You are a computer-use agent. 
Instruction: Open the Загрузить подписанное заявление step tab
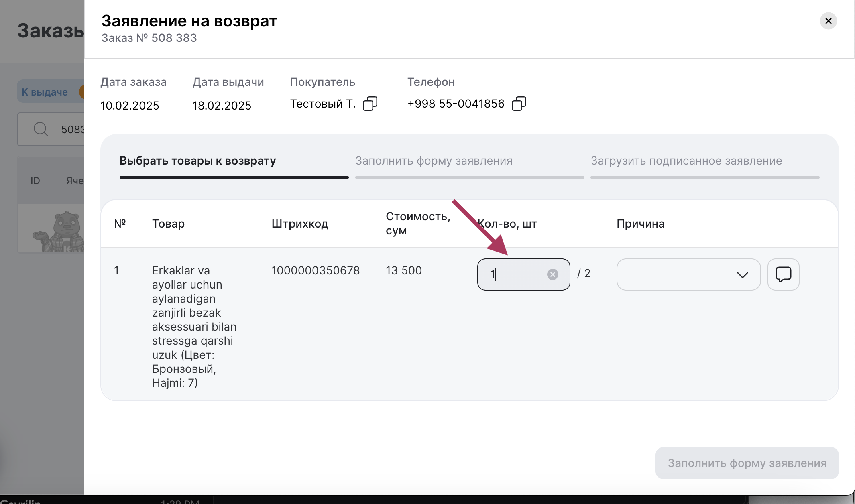pyautogui.click(x=686, y=161)
